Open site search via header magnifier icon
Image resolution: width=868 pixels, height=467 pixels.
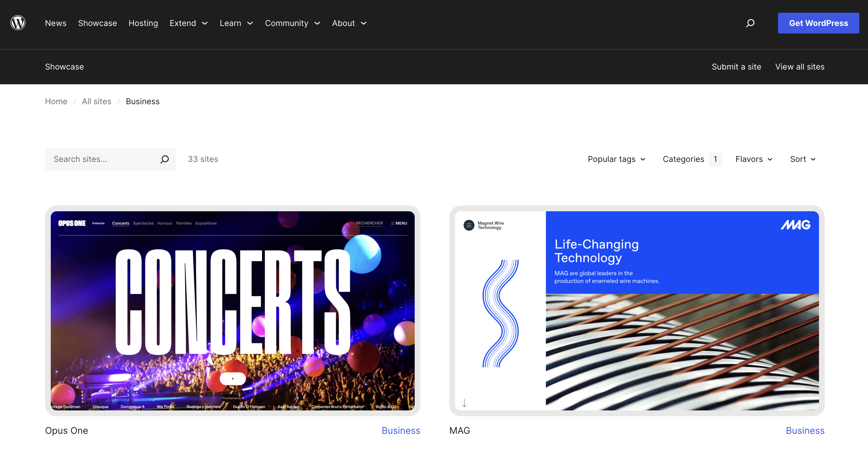point(750,23)
